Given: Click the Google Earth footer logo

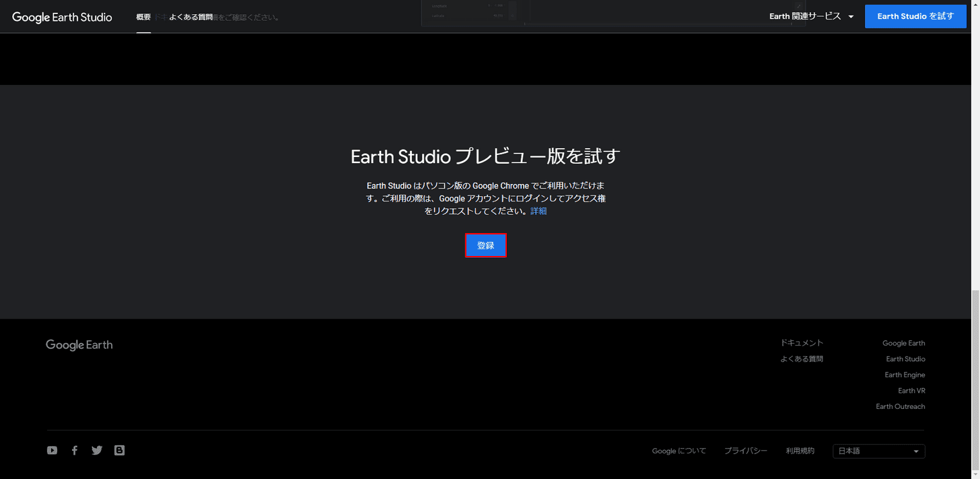Looking at the screenshot, I should [79, 345].
